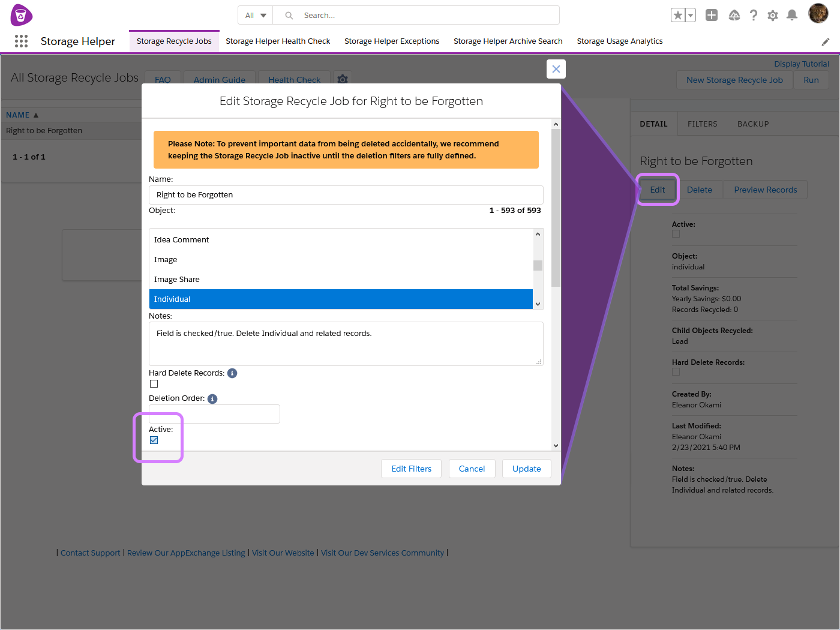840x630 pixels.
Task: Click the settings gear beside Health Check button
Action: pos(343,79)
